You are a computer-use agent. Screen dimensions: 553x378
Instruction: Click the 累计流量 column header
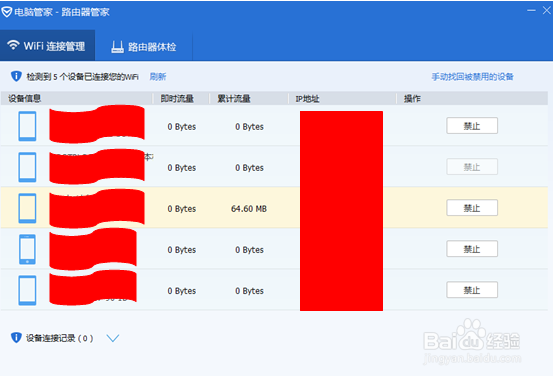coord(234,98)
